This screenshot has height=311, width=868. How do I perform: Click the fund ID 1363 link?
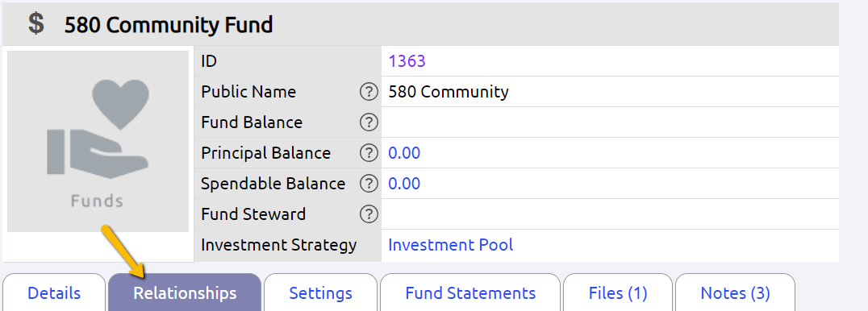tap(407, 61)
